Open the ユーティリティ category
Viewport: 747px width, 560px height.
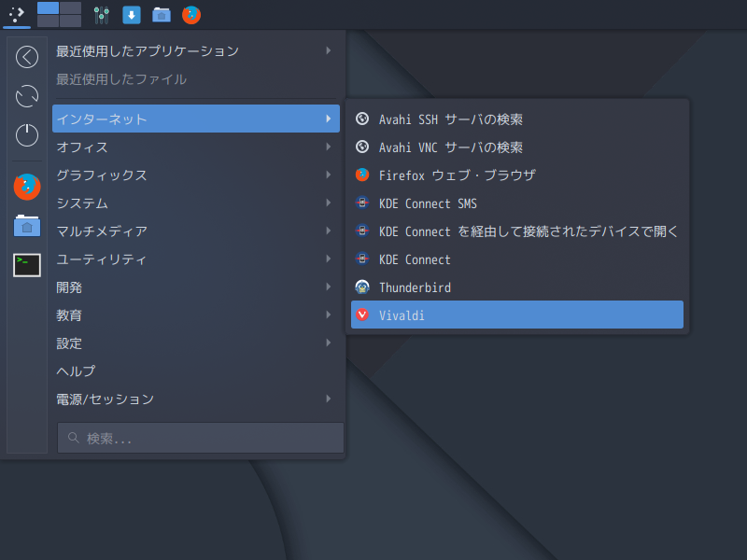point(196,259)
